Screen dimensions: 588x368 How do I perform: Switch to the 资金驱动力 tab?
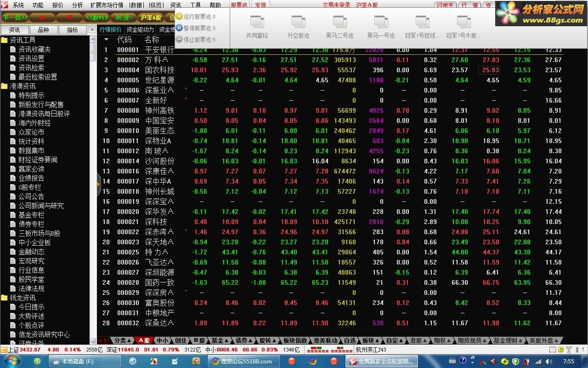point(140,30)
